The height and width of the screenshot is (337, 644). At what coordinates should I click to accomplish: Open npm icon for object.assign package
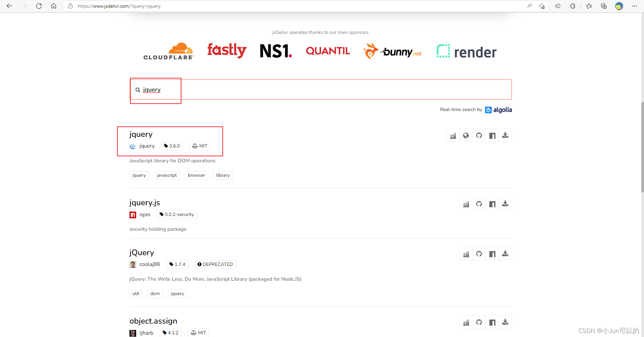[x=492, y=322]
